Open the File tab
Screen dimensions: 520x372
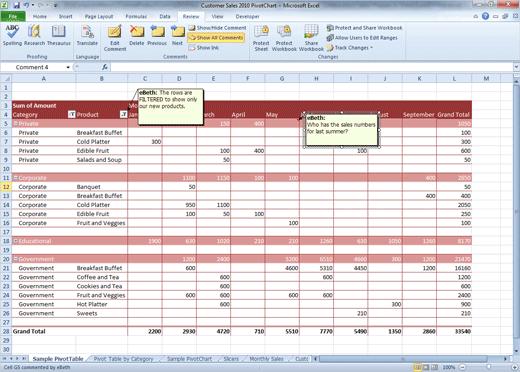13,16
